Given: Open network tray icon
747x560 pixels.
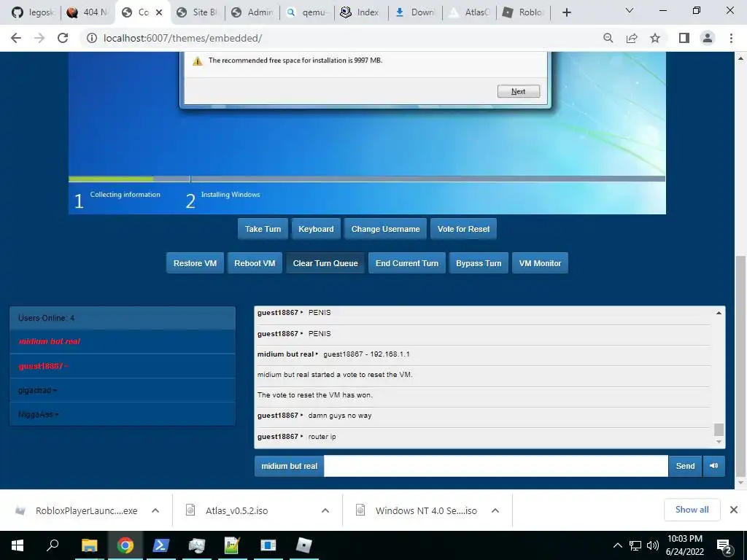Looking at the screenshot, I should (x=635, y=545).
